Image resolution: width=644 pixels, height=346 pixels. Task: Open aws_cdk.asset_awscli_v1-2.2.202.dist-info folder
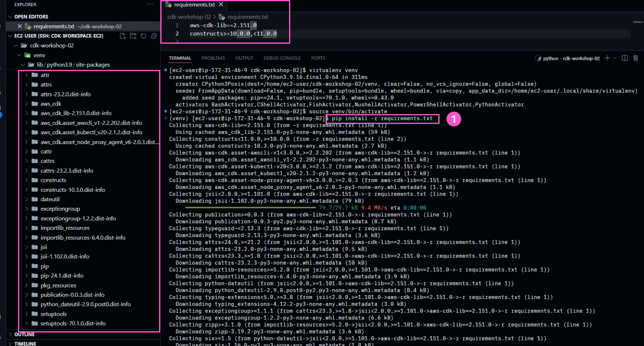[91, 123]
